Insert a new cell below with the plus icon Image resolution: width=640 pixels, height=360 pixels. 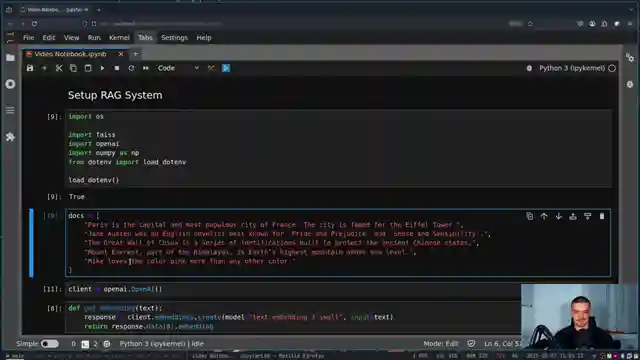pyautogui.click(x=44, y=68)
